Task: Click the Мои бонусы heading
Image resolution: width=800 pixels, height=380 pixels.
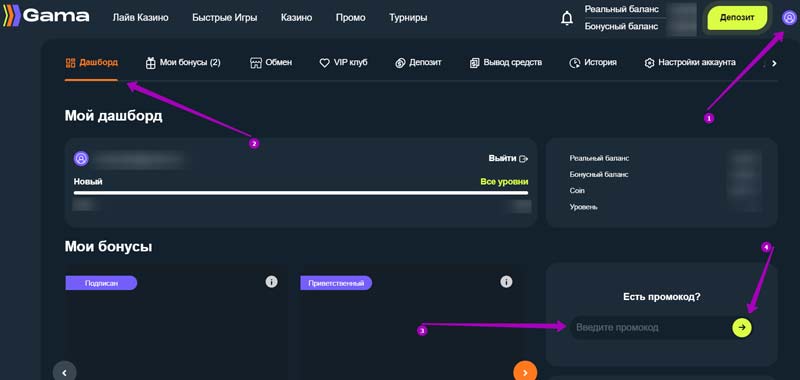Action: pos(108,247)
